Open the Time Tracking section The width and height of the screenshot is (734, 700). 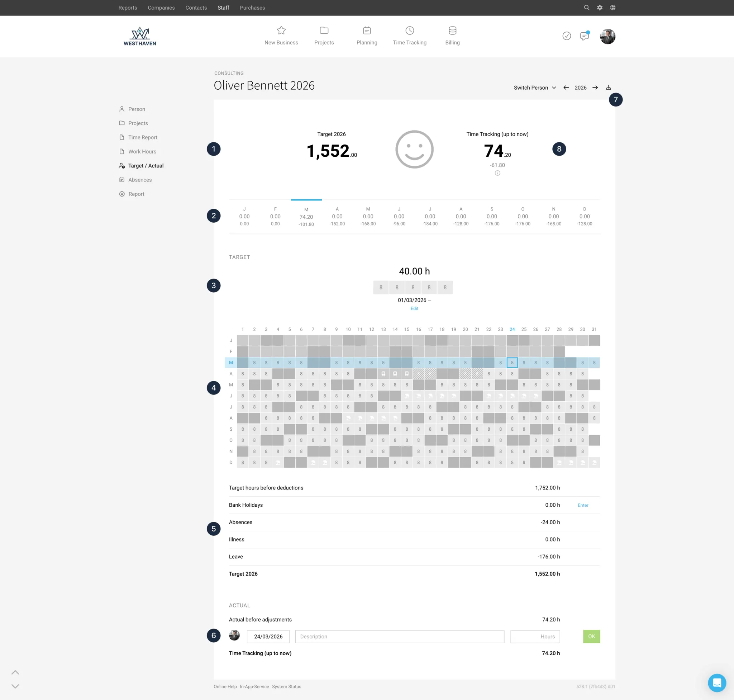[409, 36]
